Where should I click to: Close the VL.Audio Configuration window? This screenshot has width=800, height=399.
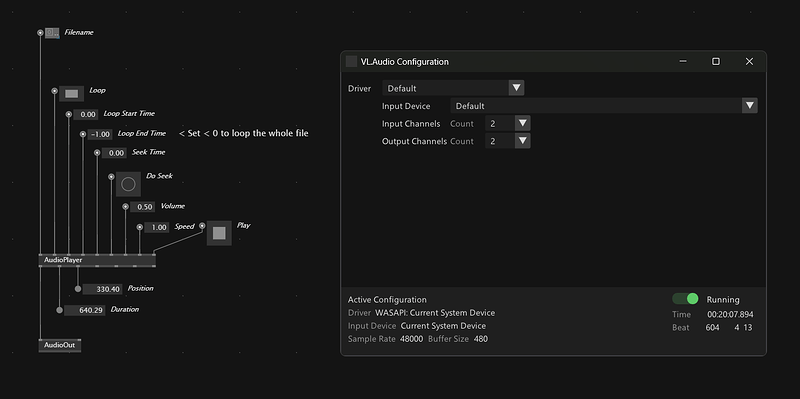point(749,61)
